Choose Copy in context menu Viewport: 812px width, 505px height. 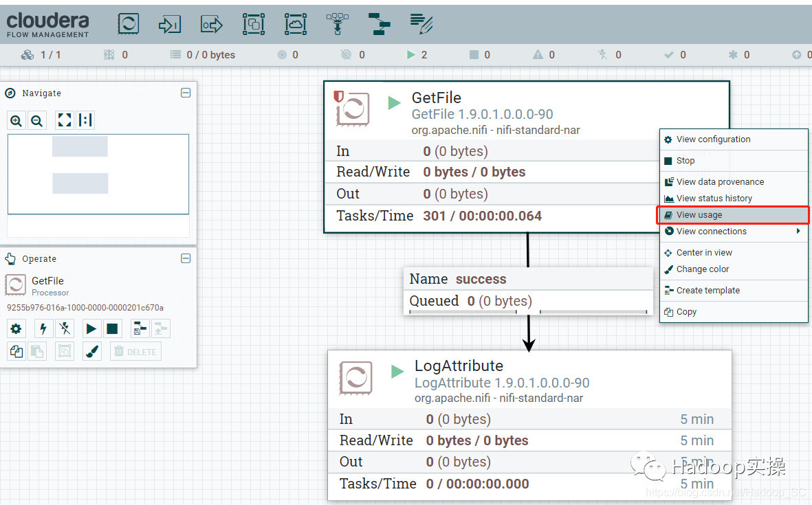point(734,311)
